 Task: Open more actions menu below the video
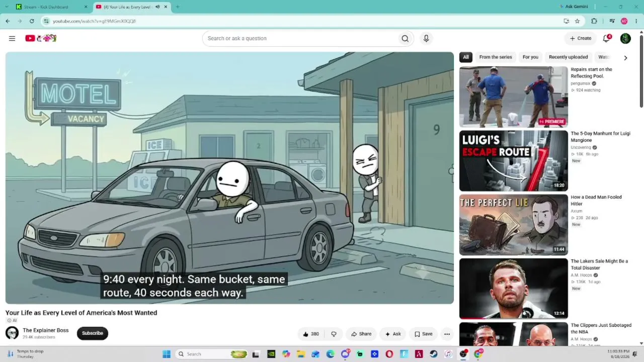click(x=447, y=334)
